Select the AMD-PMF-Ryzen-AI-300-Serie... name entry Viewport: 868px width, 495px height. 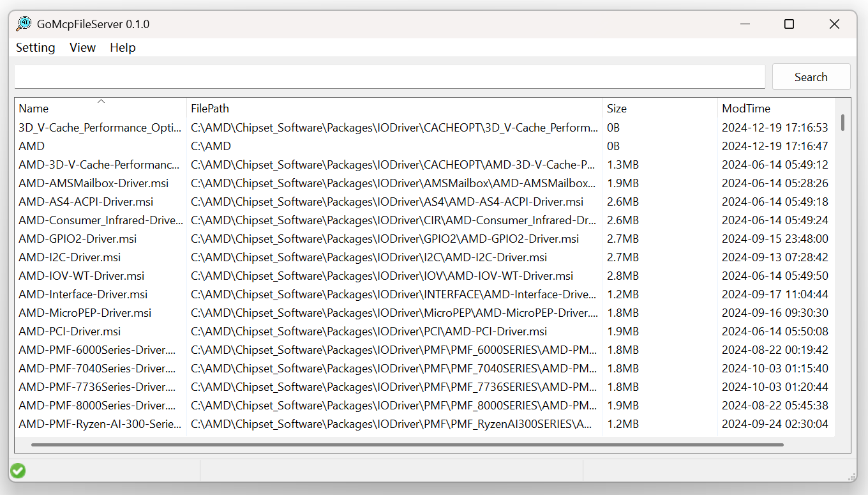[100, 424]
